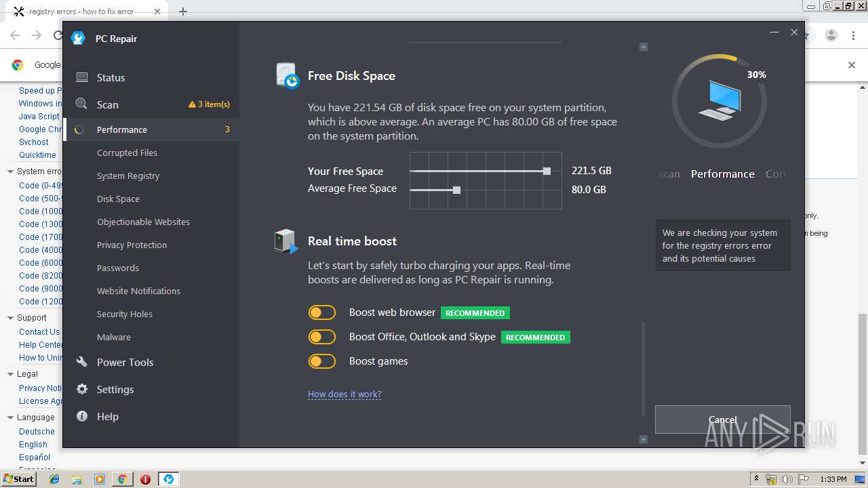Close the Chrome info bar
The height and width of the screenshot is (488, 868).
pyautogui.click(x=852, y=65)
